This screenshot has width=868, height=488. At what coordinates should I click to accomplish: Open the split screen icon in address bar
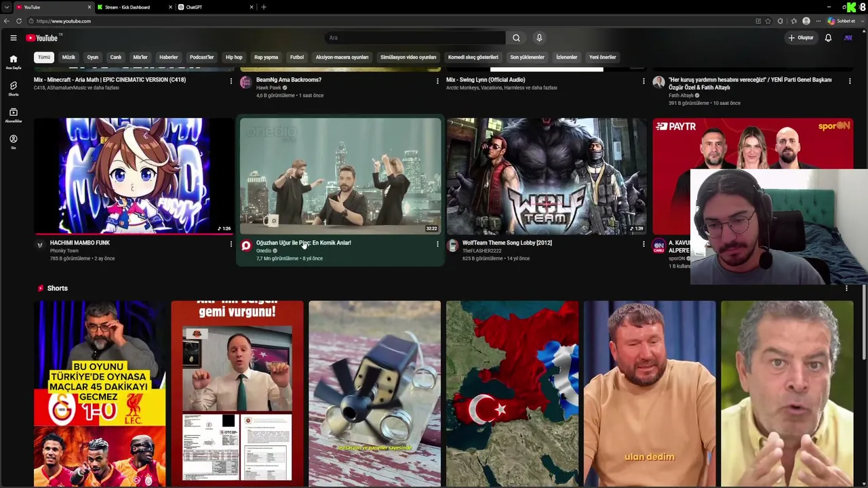point(757,21)
